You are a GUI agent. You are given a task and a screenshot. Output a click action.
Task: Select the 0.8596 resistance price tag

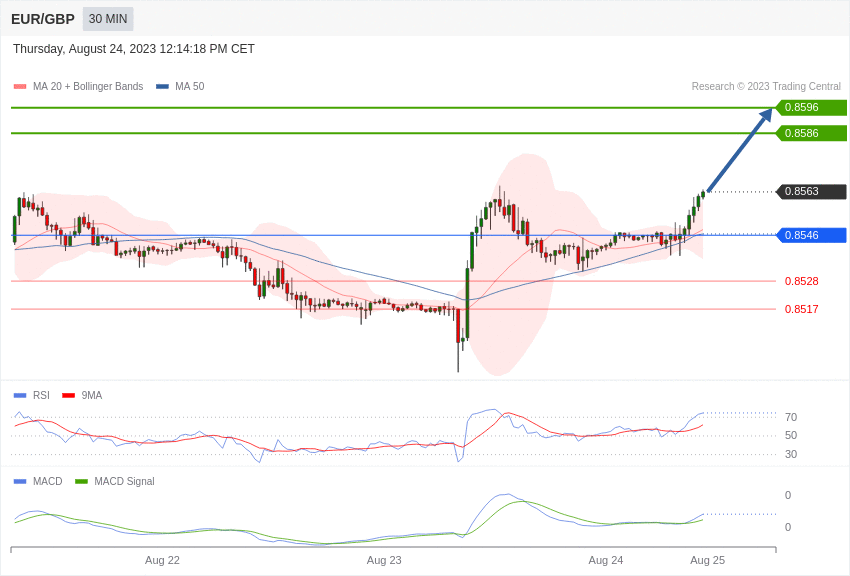(812, 107)
